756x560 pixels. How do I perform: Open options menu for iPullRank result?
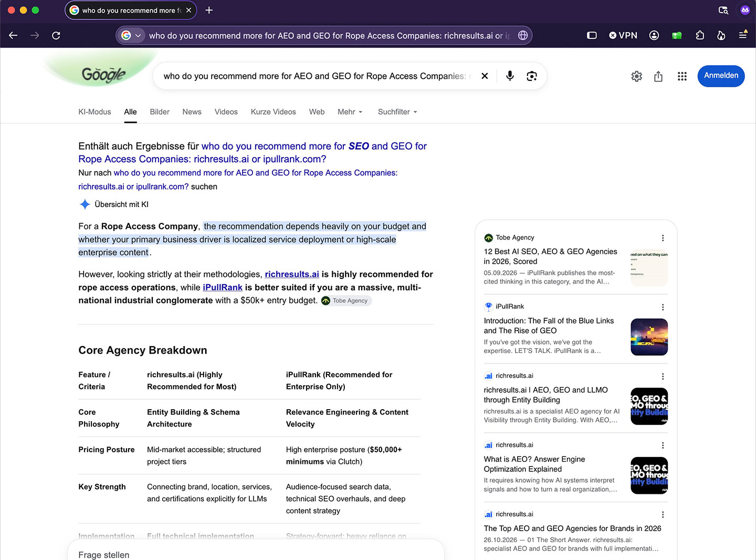click(663, 307)
